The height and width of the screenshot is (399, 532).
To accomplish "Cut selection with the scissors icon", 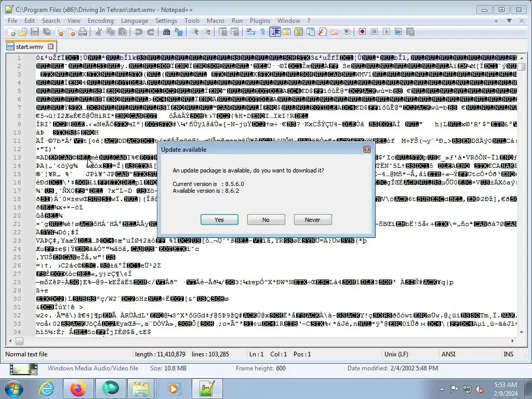I will [x=98, y=32].
